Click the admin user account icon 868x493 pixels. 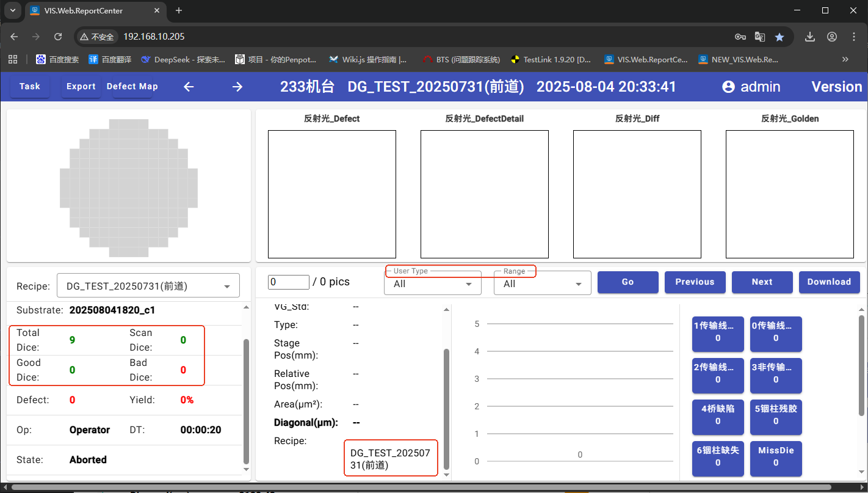[x=728, y=87]
